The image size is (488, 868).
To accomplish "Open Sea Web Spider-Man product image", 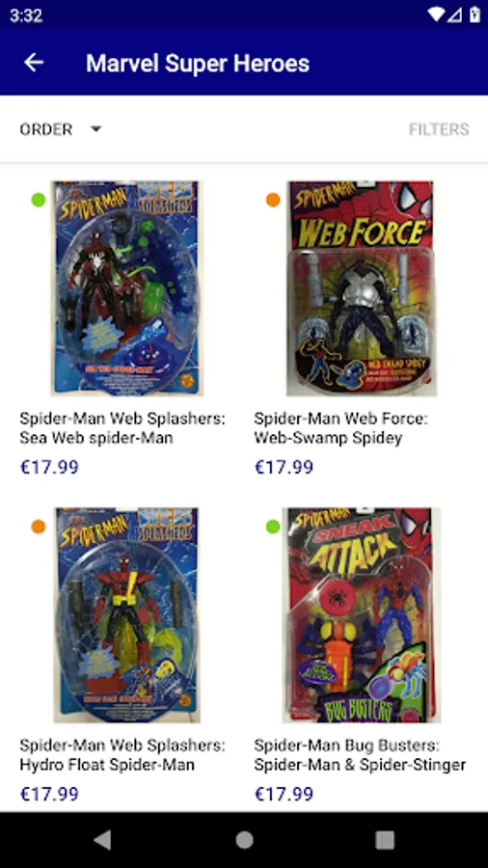I will (x=127, y=288).
